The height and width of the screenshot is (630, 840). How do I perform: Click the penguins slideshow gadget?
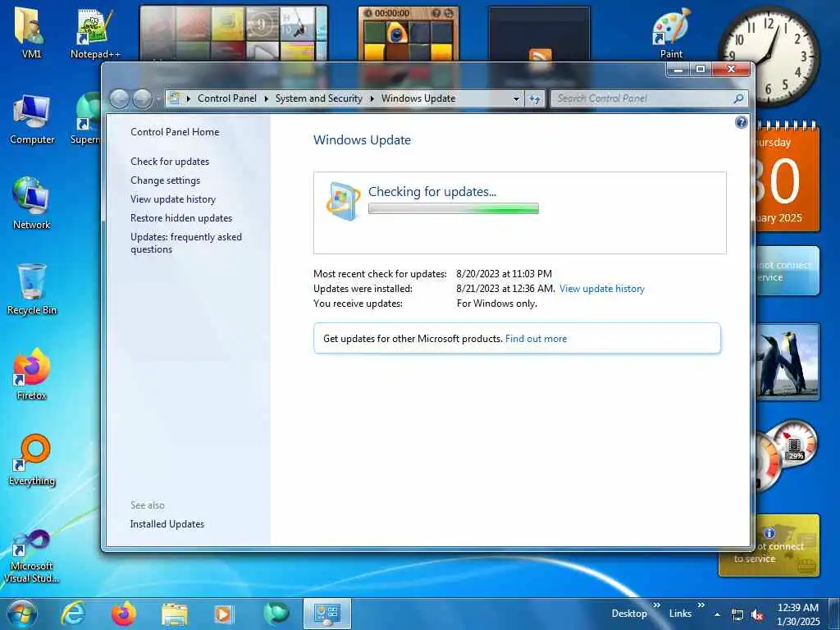[787, 362]
